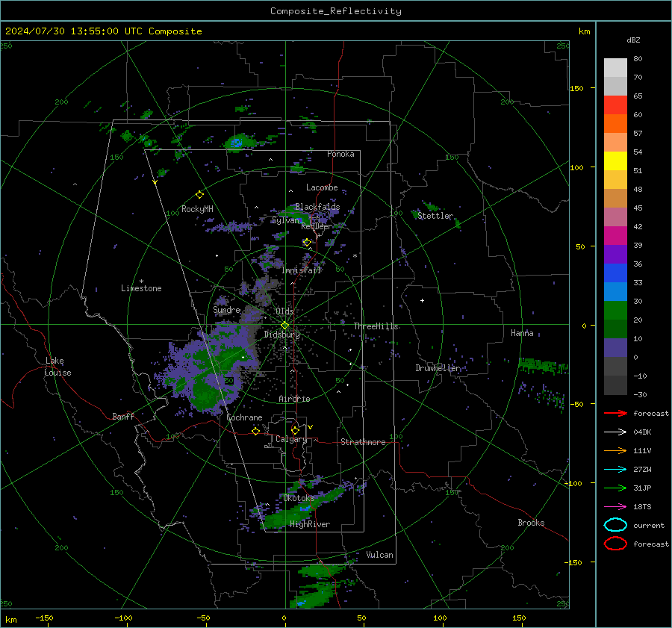The height and width of the screenshot is (628, 672).
Task: Select the pink 45 dBZ color swatch
Action: pyautogui.click(x=615, y=217)
